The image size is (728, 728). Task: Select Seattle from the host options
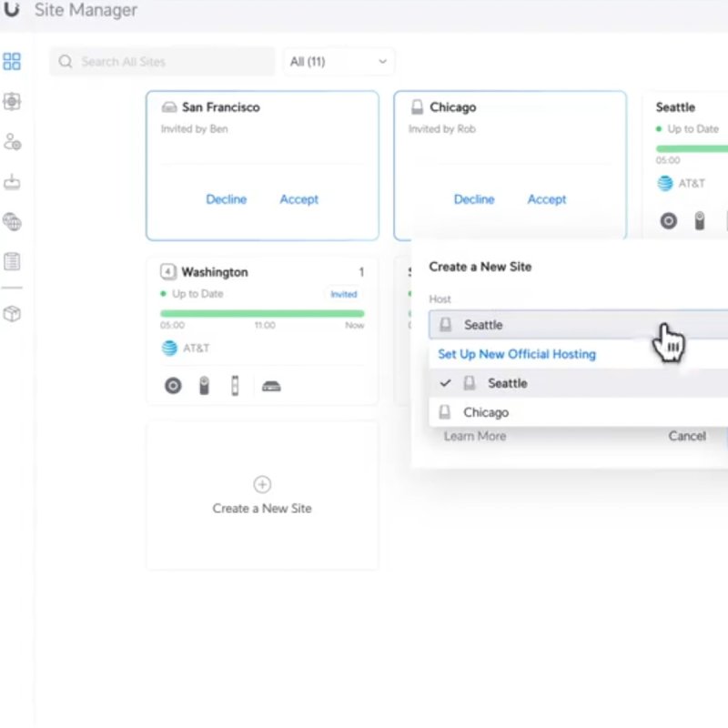pyautogui.click(x=507, y=382)
